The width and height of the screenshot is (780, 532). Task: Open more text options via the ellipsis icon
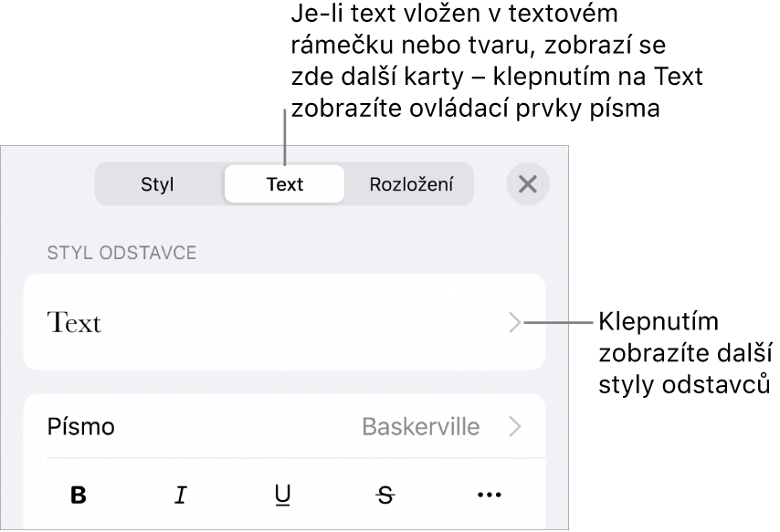tap(489, 496)
